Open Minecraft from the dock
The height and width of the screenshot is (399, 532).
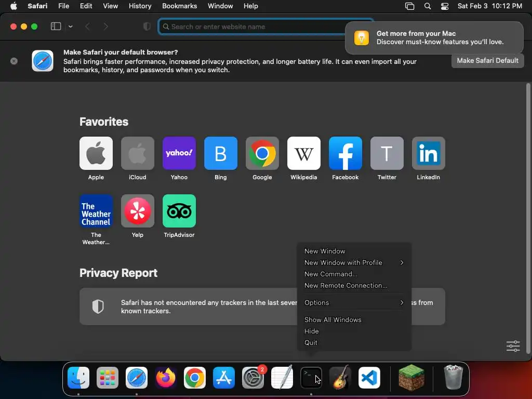(411, 378)
